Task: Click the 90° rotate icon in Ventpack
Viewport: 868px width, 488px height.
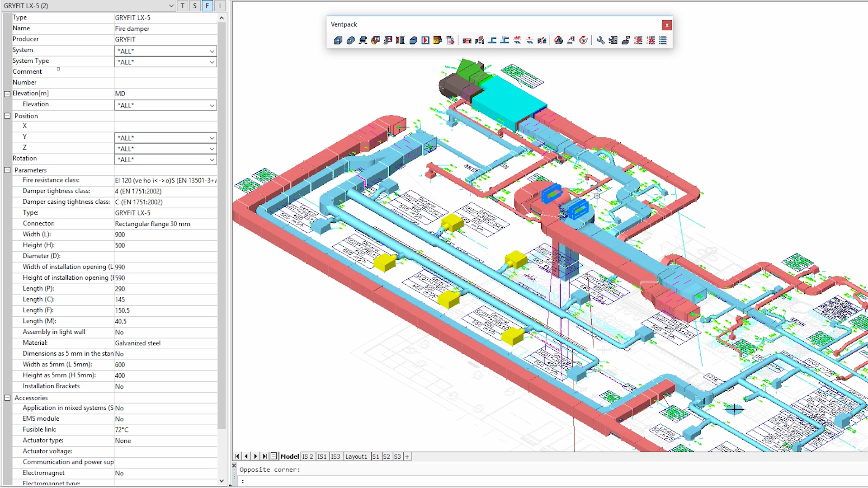Action: pos(584,40)
